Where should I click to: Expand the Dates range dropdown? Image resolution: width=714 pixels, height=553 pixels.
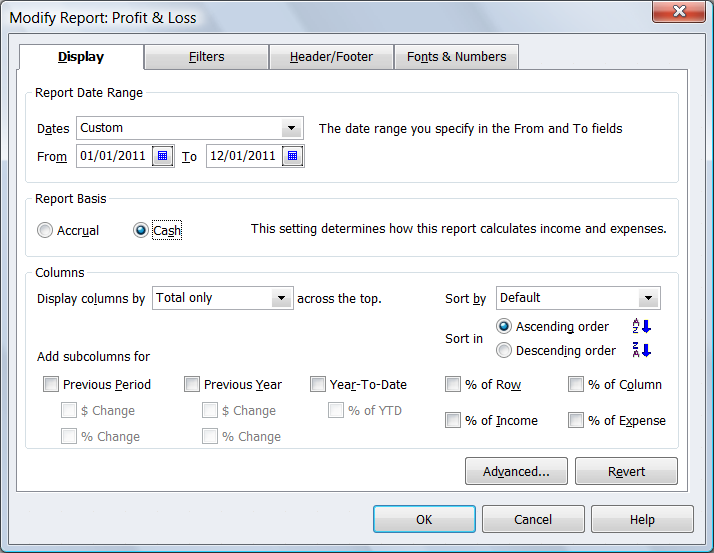(x=291, y=128)
